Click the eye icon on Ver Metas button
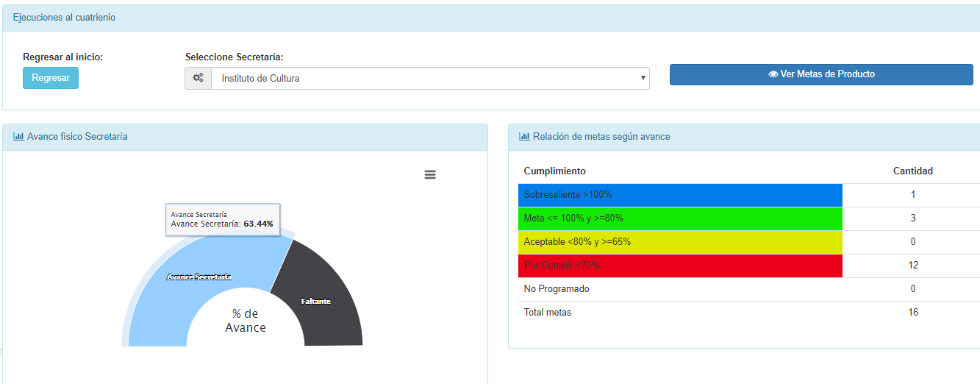The width and height of the screenshot is (980, 384). 773,74
